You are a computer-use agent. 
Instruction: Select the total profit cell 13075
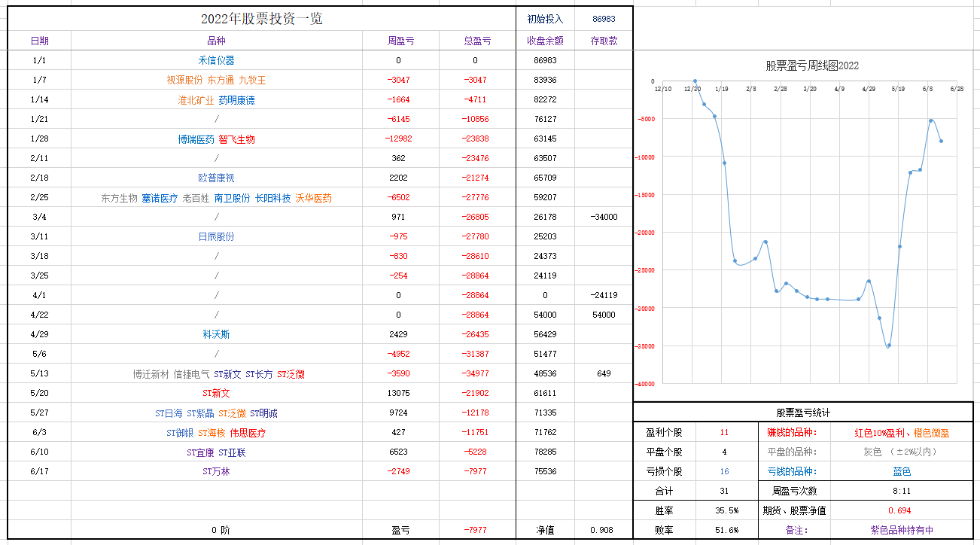[x=400, y=393]
